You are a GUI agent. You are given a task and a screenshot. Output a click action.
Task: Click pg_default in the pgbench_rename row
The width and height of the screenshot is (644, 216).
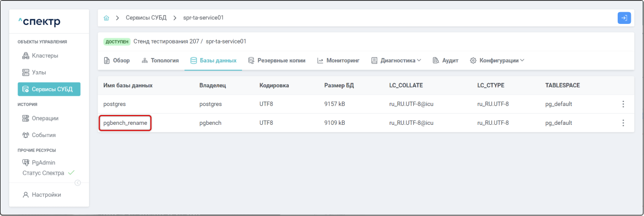click(x=559, y=123)
